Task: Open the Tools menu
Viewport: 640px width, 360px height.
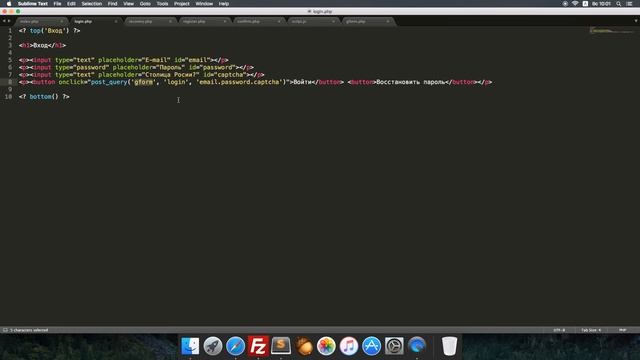Action: click(162, 4)
